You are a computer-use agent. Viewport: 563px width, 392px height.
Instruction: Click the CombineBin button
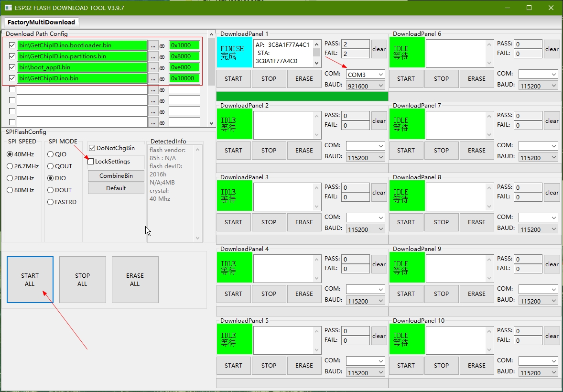pos(116,176)
